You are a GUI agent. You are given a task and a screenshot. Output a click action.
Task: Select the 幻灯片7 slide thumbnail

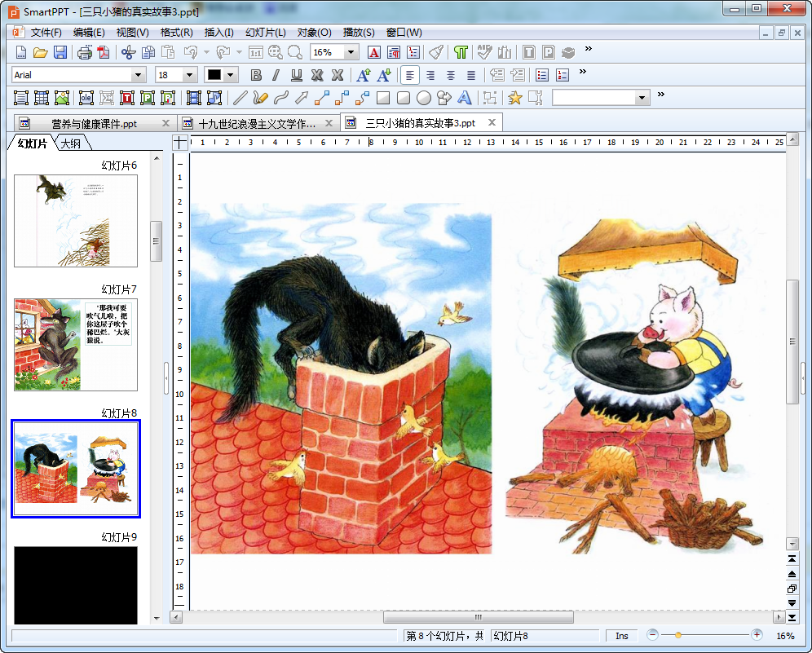point(76,344)
